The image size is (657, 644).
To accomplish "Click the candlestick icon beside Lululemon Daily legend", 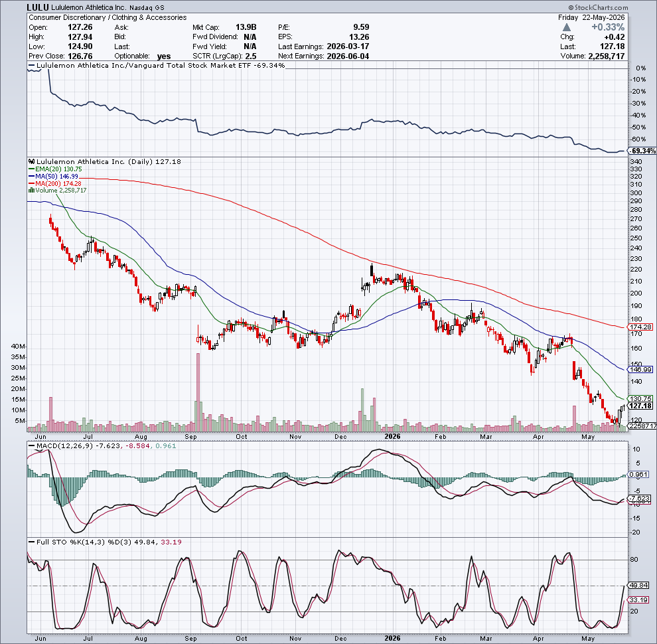I will [x=32, y=161].
